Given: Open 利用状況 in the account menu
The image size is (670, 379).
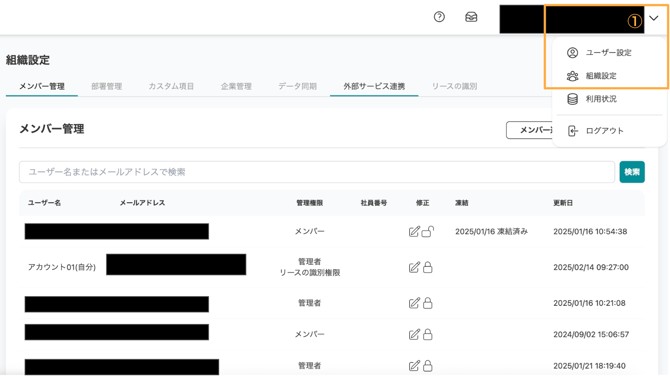Looking at the screenshot, I should [601, 99].
